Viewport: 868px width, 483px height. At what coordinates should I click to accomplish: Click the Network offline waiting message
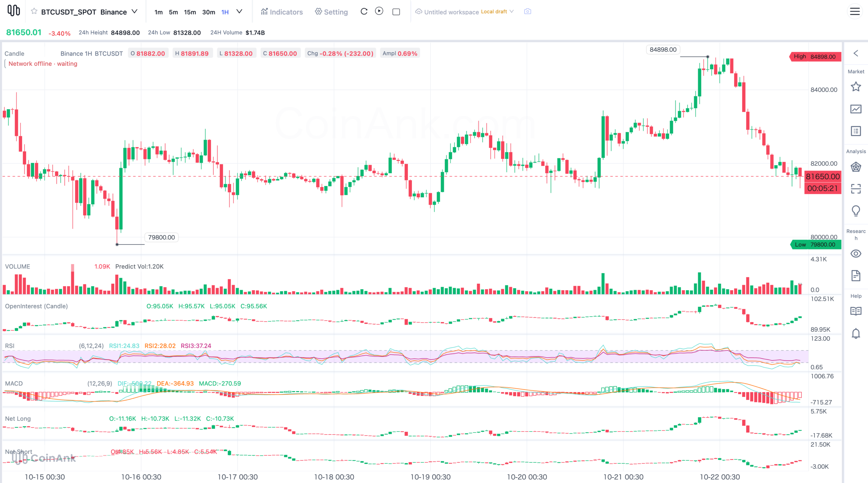[43, 64]
